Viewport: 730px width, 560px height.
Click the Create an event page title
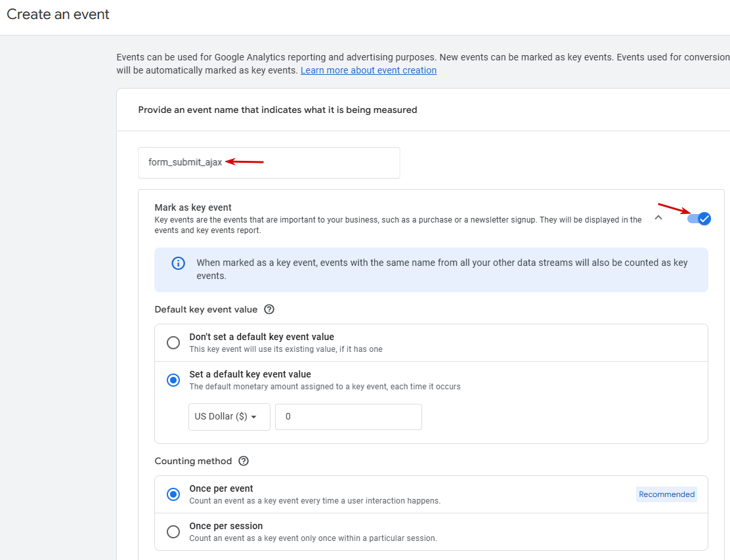tap(58, 14)
